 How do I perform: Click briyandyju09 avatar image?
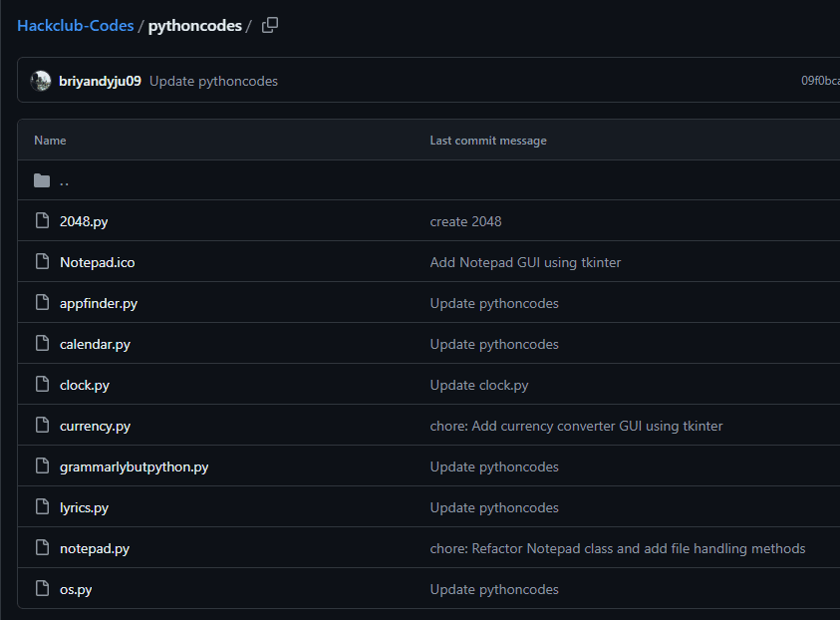coord(41,81)
